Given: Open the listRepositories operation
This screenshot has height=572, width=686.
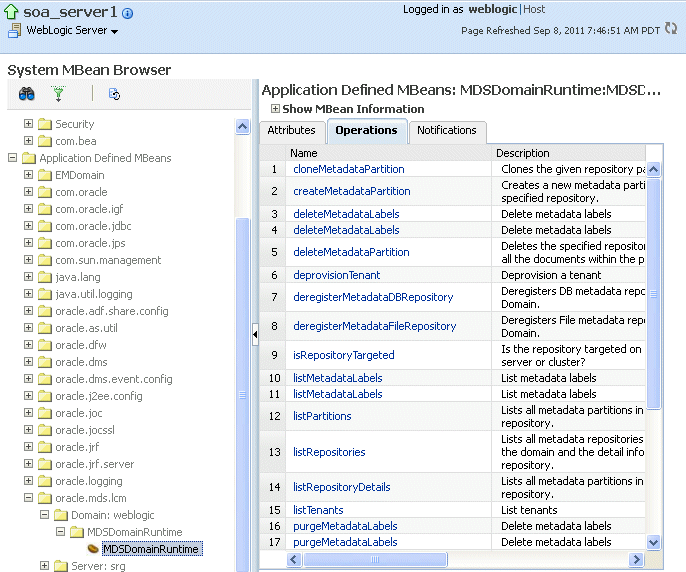Looking at the screenshot, I should tap(329, 452).
